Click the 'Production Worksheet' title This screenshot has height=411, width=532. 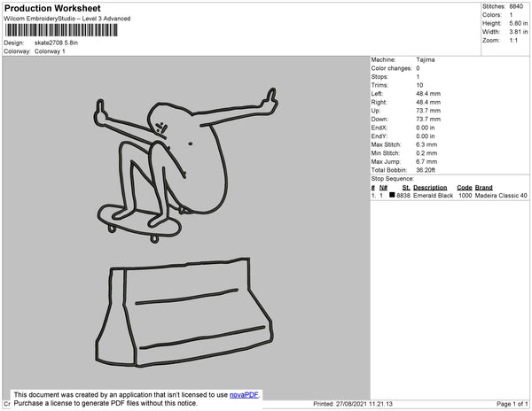point(52,9)
